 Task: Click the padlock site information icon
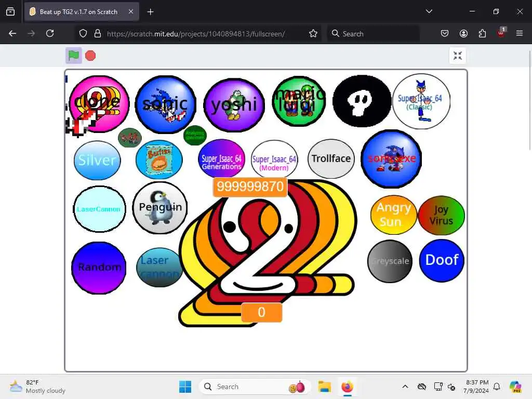pos(98,33)
